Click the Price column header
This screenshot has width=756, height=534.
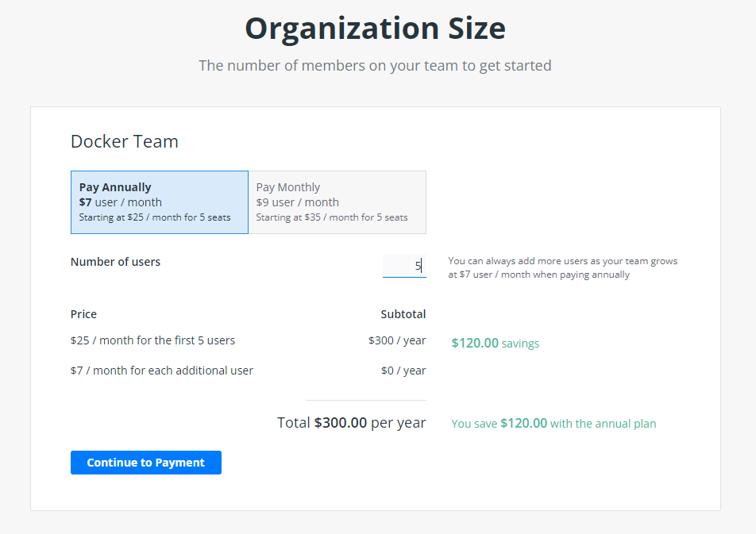[83, 314]
